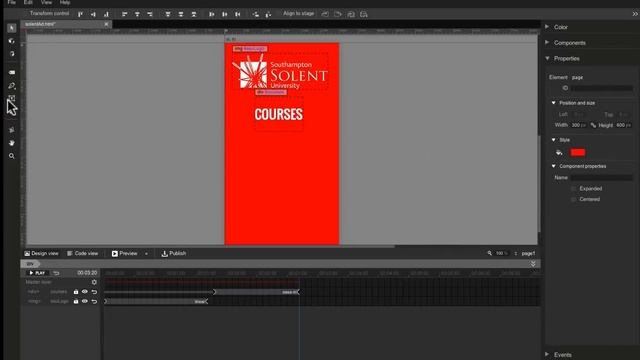
Task: Enable the Centered checkbox
Action: 573,199
